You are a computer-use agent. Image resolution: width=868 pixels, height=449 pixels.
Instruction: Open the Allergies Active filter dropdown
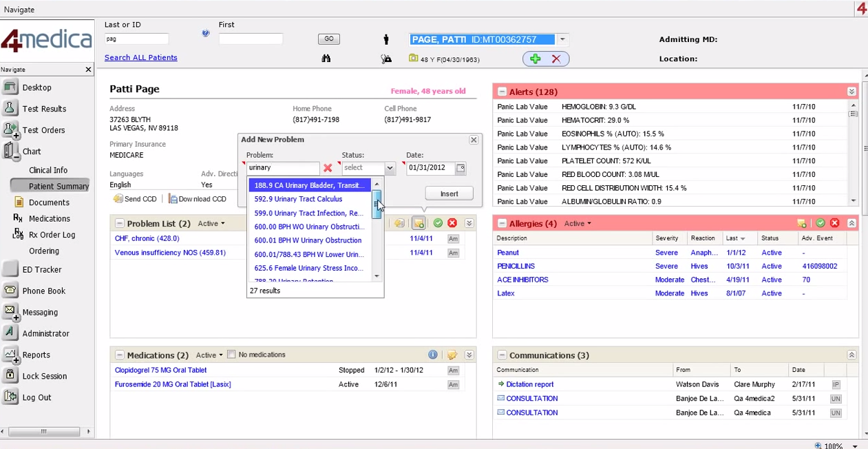(x=578, y=223)
